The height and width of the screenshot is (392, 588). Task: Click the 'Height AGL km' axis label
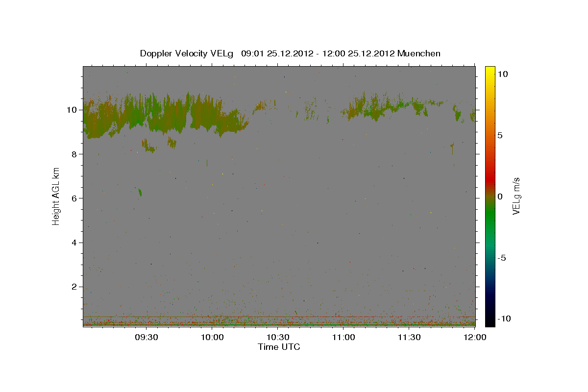pyautogui.click(x=56, y=196)
